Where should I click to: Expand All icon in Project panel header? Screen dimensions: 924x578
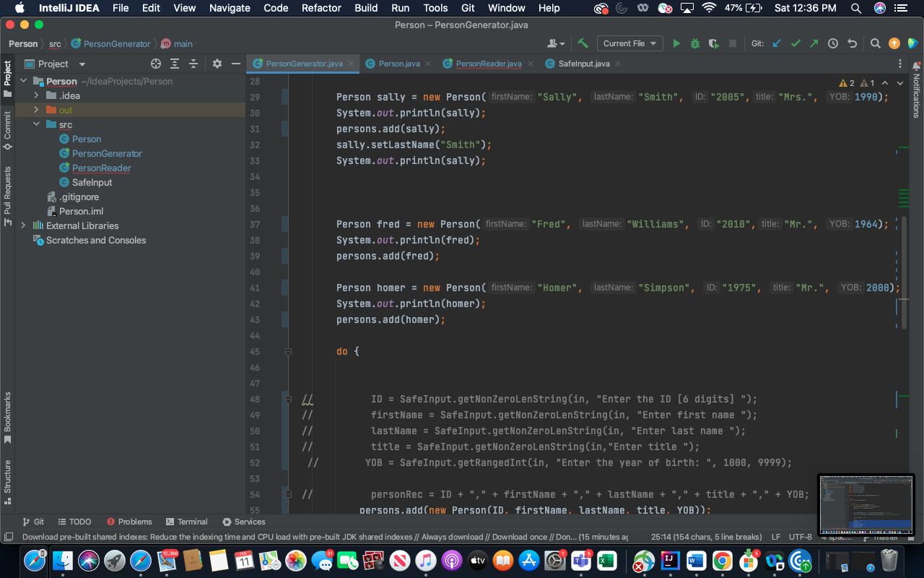pos(175,64)
